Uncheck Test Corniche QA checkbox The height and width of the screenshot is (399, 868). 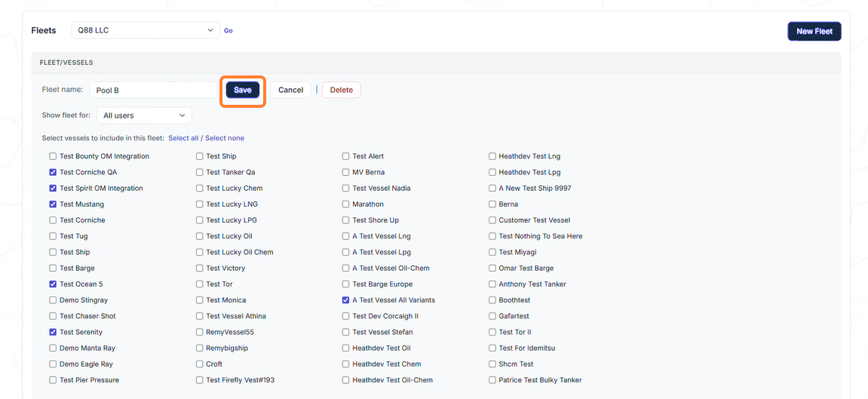click(x=53, y=172)
